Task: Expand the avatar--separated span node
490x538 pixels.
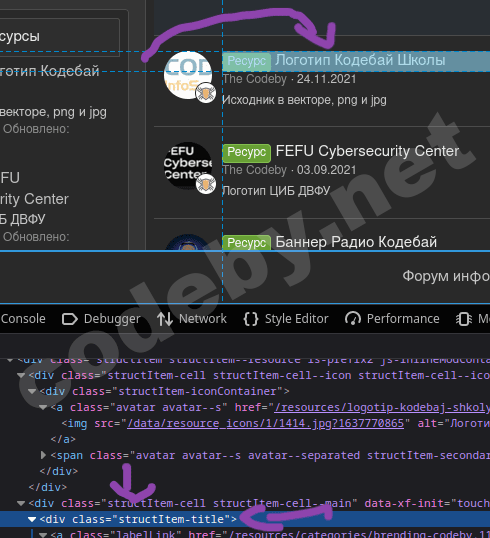Action: click(x=43, y=455)
